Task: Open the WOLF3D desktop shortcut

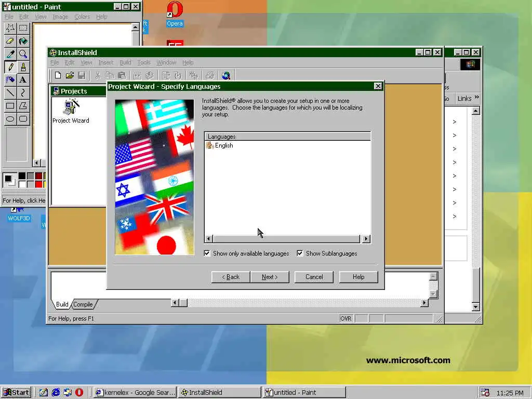Action: coord(19,215)
